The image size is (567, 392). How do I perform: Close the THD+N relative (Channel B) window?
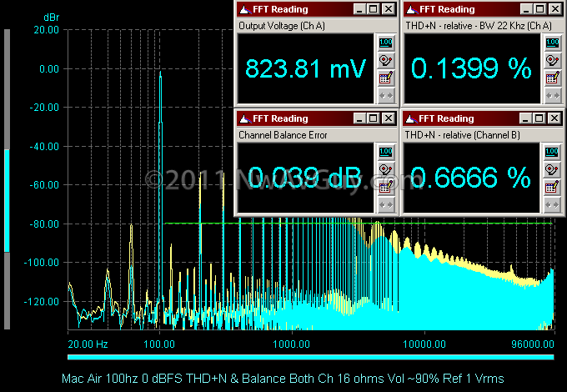pyautogui.click(x=554, y=118)
